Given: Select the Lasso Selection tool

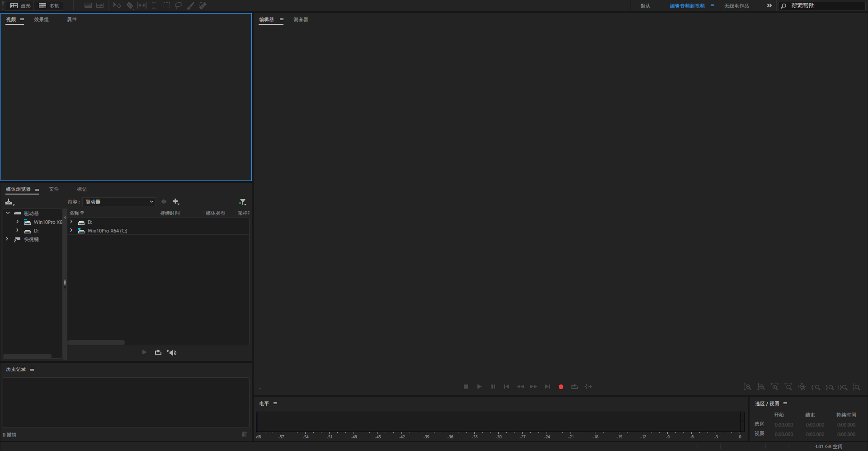Looking at the screenshot, I should pyautogui.click(x=179, y=5).
